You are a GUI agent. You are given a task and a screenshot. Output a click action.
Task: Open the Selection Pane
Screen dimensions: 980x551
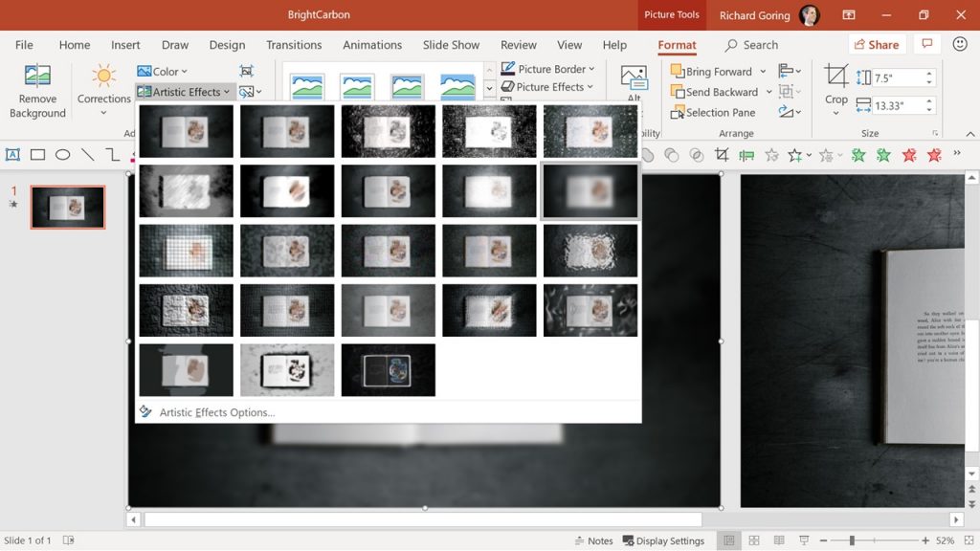713,112
